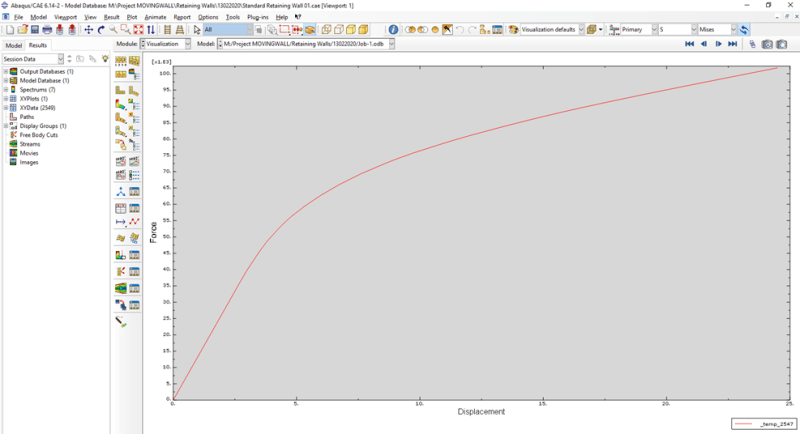Step to the next frame
The width and height of the screenshot is (800, 434).
tap(718, 44)
